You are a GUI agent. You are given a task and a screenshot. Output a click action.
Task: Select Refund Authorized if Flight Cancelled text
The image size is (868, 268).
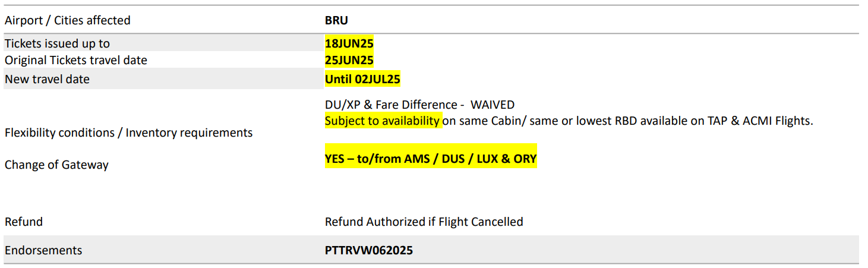(x=424, y=222)
